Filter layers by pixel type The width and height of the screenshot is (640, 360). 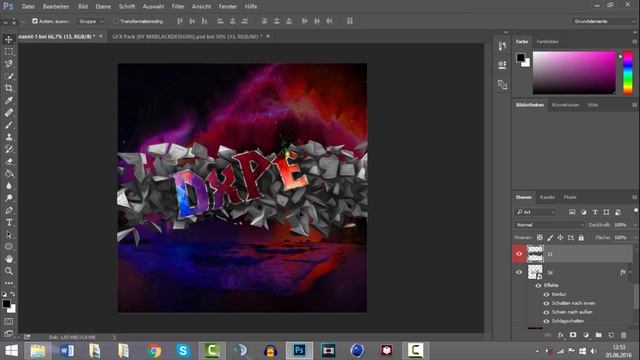[572, 212]
